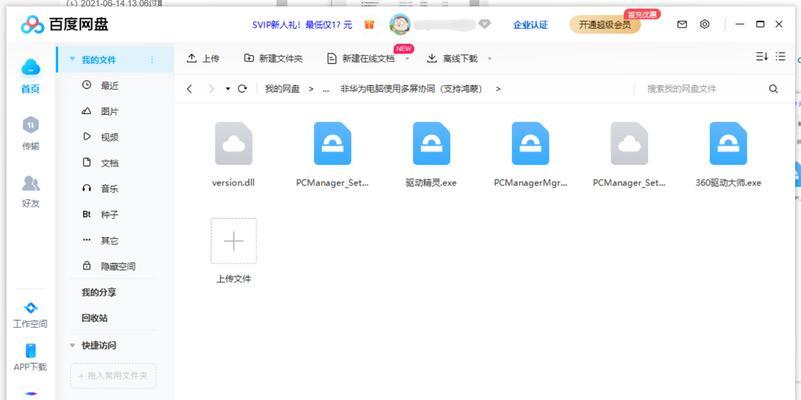
Task: Open the 好友 friends section
Action: (x=31, y=192)
